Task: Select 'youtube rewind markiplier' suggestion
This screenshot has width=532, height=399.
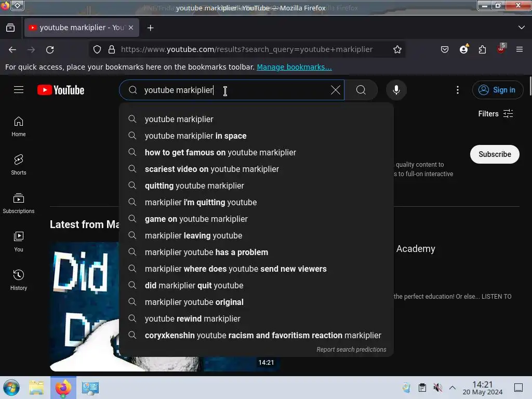Action: (256, 318)
